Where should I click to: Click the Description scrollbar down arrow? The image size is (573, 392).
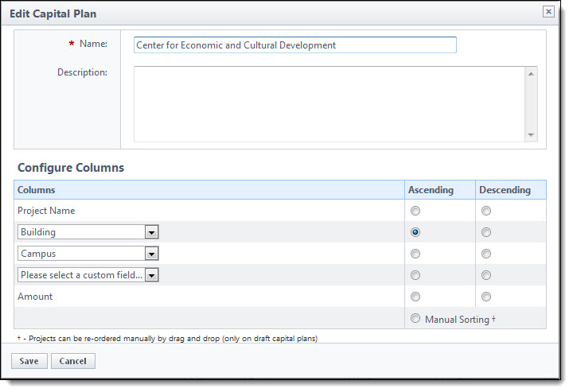point(531,134)
